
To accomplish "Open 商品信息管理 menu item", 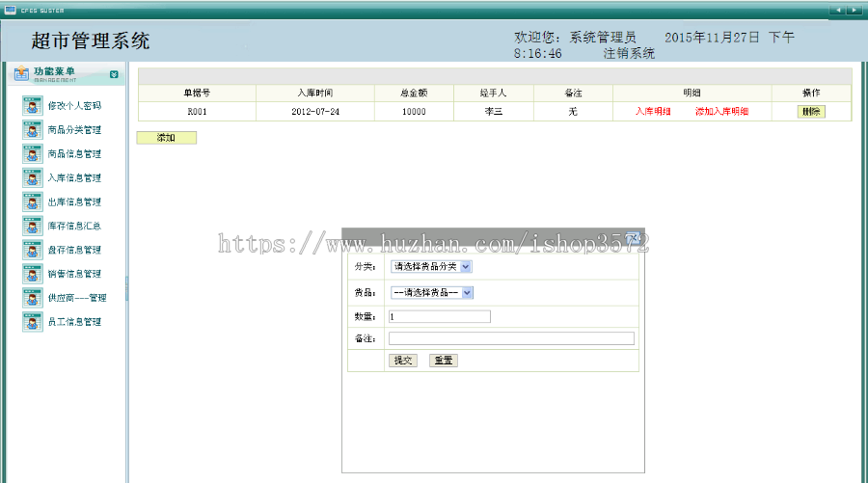I will point(74,154).
